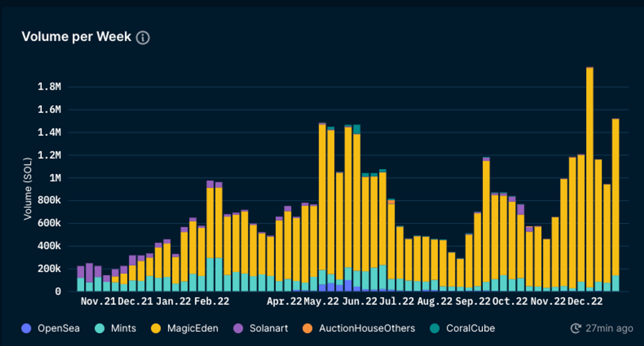Toggle the MagicEden legend label
Screen dimensions: 644x346
(192, 328)
